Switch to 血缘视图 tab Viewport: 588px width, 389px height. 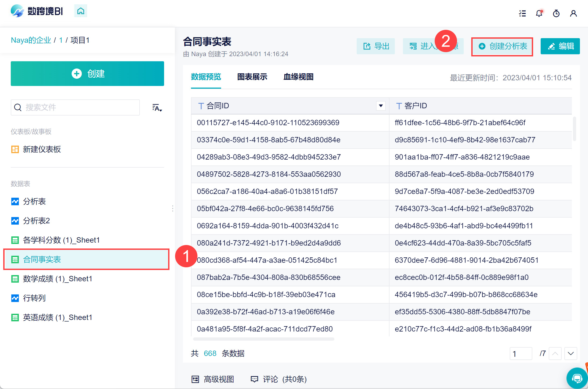click(x=298, y=77)
